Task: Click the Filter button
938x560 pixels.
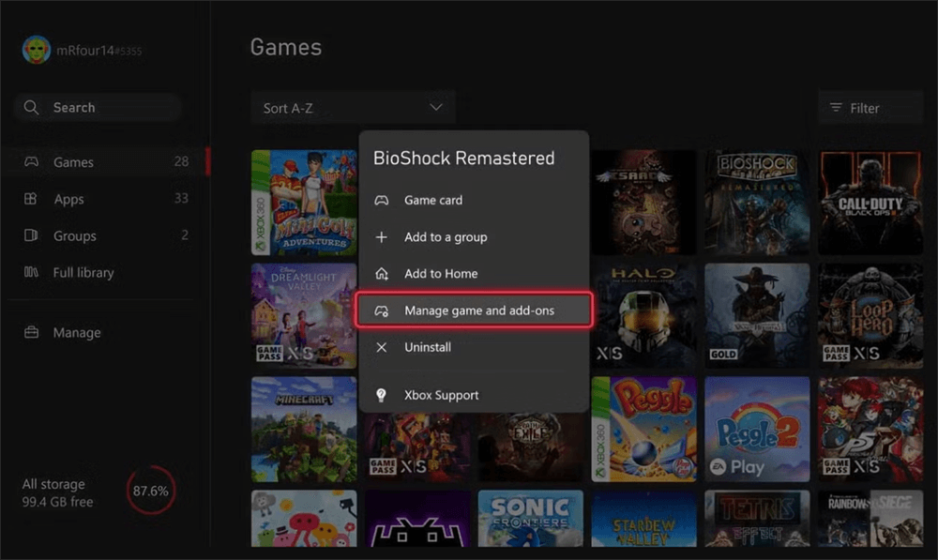Action: coord(870,108)
